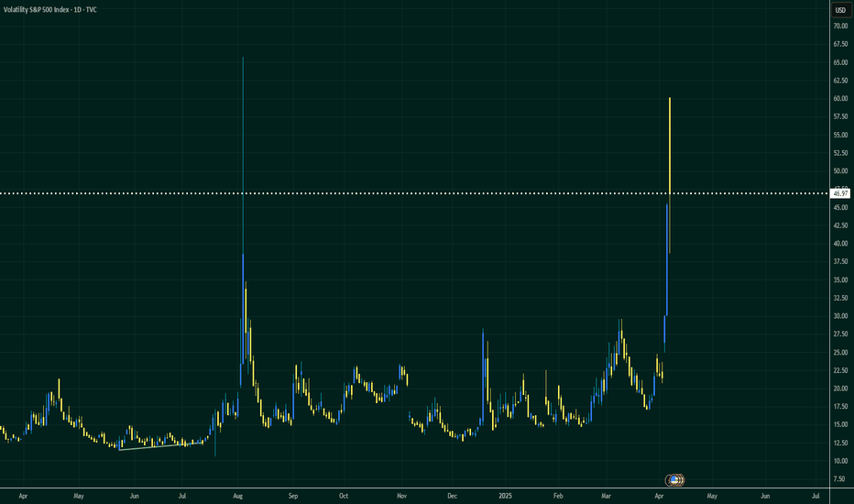Open the USD currency selector
The image size is (854, 504).
[x=841, y=10]
